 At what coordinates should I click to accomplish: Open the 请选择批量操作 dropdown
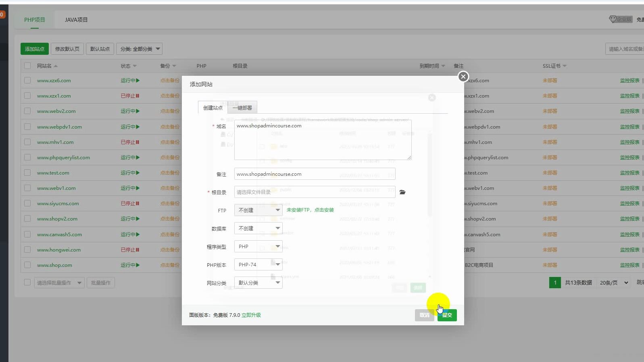(59, 283)
